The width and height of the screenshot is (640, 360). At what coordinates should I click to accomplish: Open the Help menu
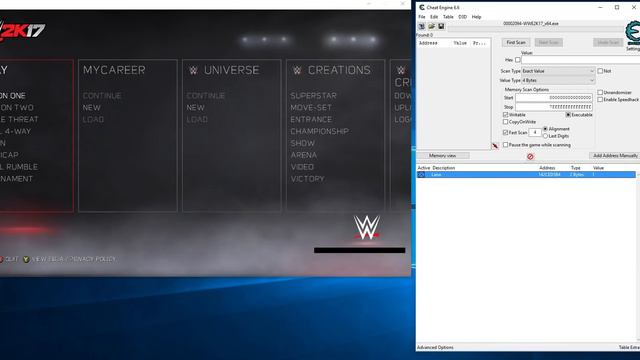tap(476, 17)
